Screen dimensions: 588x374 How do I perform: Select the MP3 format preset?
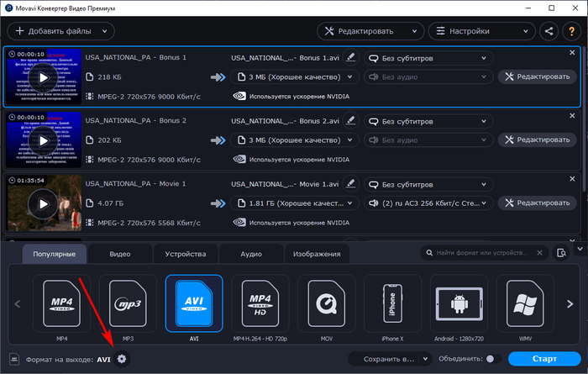(128, 303)
